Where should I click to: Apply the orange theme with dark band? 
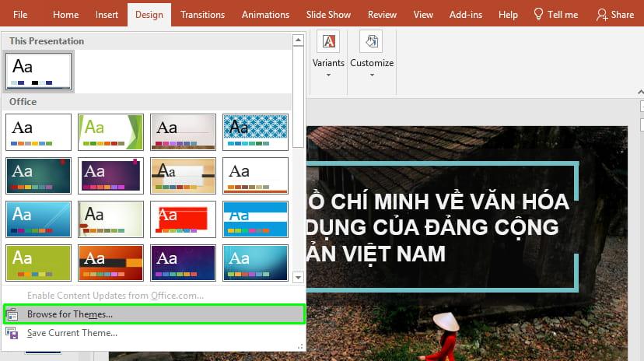[x=111, y=263]
